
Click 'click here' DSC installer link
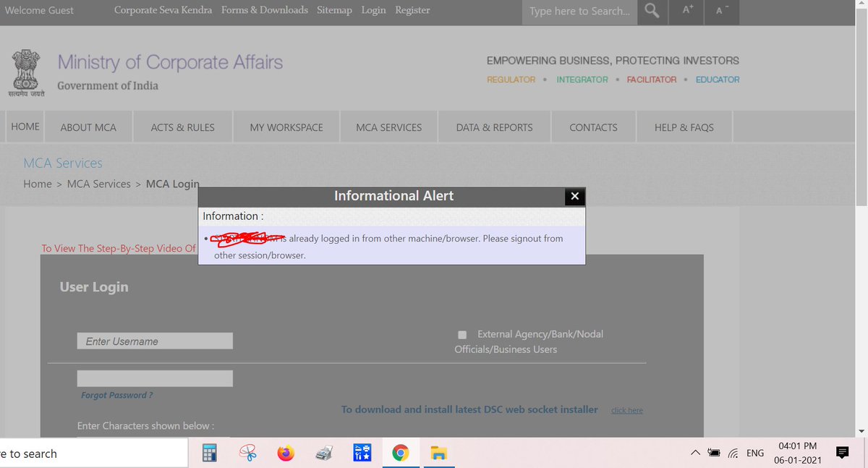pos(626,410)
